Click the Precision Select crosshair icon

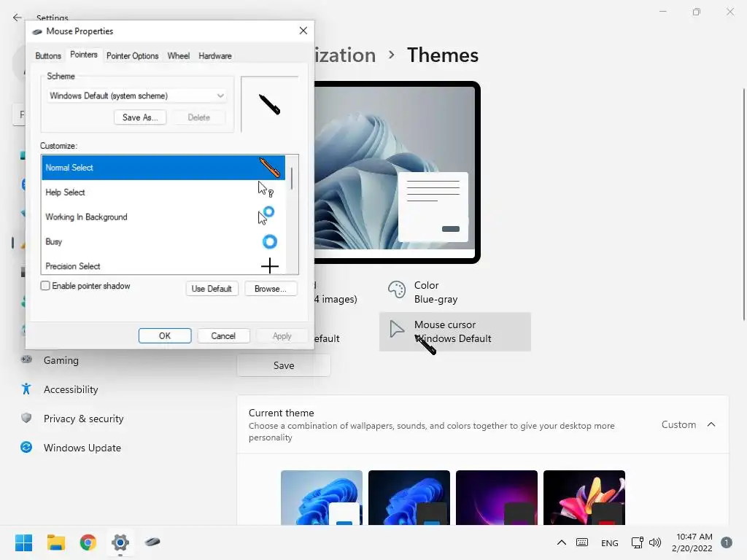[x=270, y=265]
